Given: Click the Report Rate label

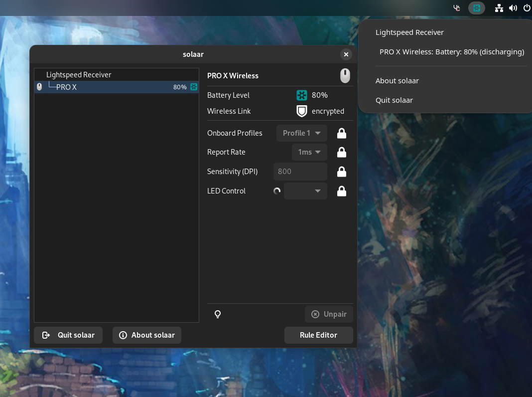Looking at the screenshot, I should 226,152.
